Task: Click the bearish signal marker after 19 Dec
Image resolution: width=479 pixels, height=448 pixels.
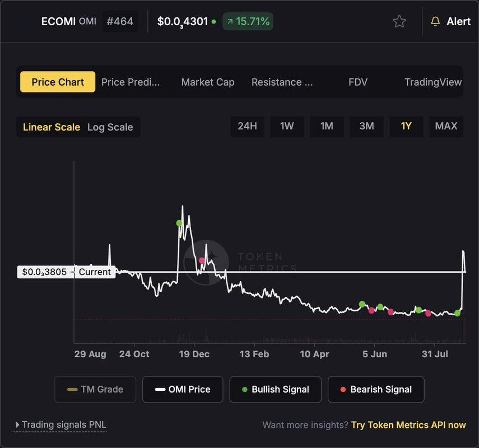Action: pyautogui.click(x=202, y=260)
